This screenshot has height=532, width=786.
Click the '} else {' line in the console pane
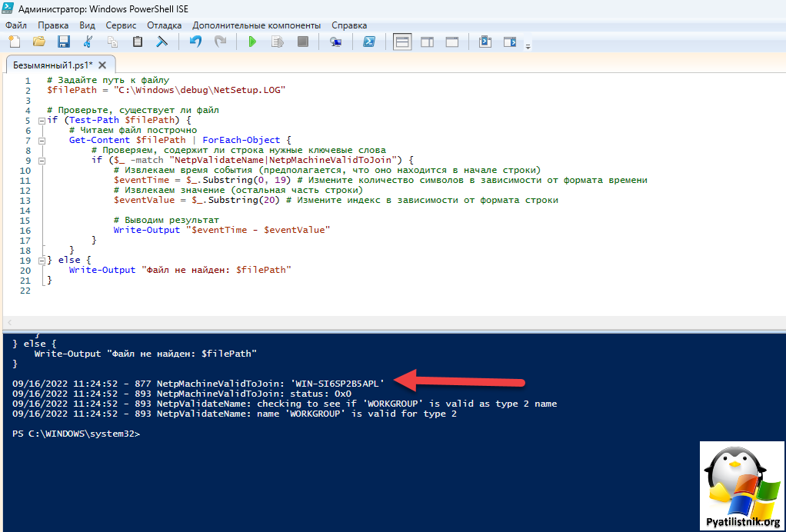coord(34,344)
